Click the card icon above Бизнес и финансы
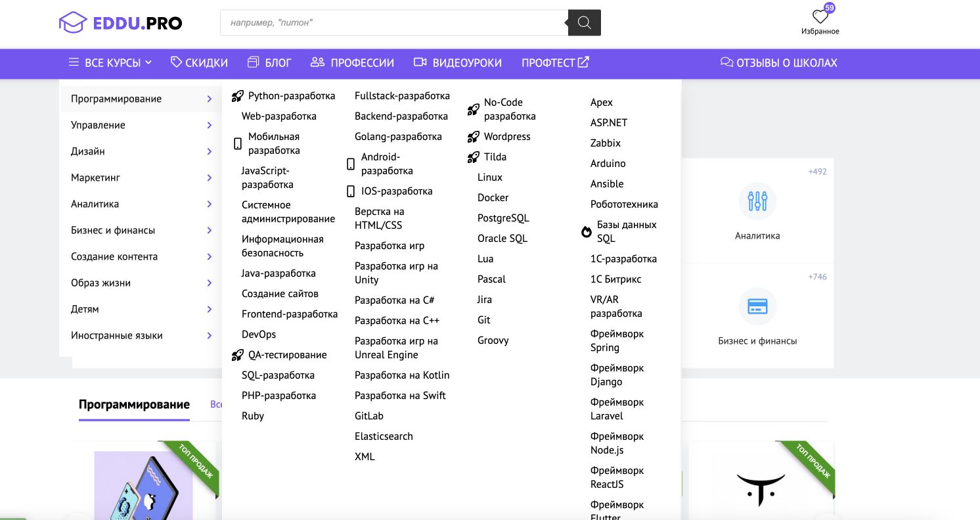The image size is (980, 520). [x=757, y=306]
